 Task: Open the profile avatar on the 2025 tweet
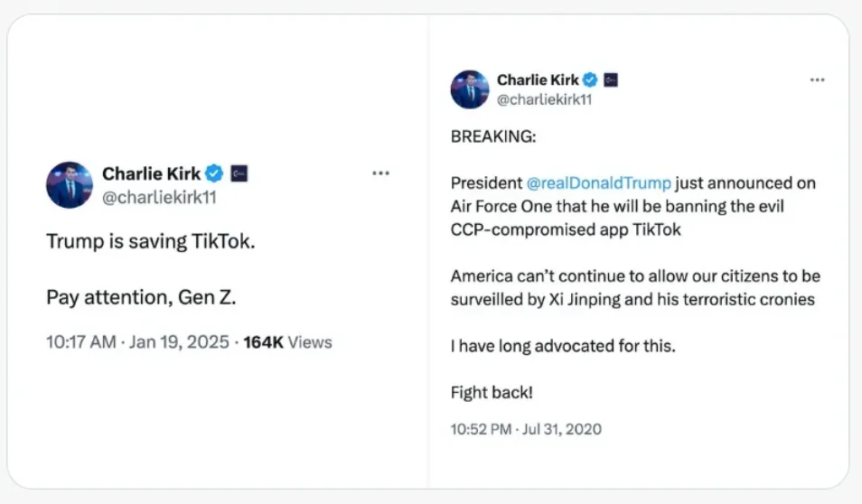(70, 184)
